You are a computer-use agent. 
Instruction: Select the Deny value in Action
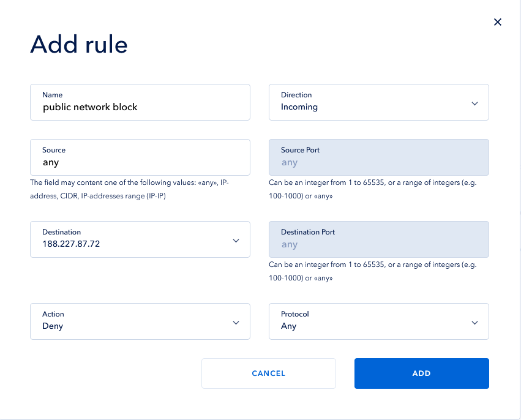(x=53, y=326)
